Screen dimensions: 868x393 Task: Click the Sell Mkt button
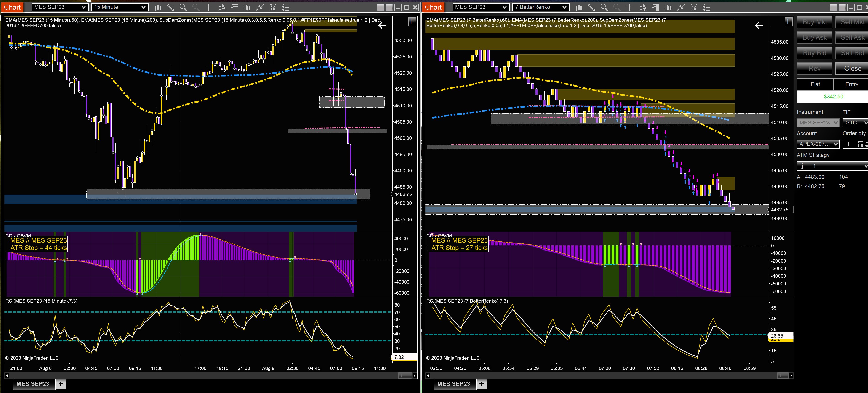click(x=852, y=22)
